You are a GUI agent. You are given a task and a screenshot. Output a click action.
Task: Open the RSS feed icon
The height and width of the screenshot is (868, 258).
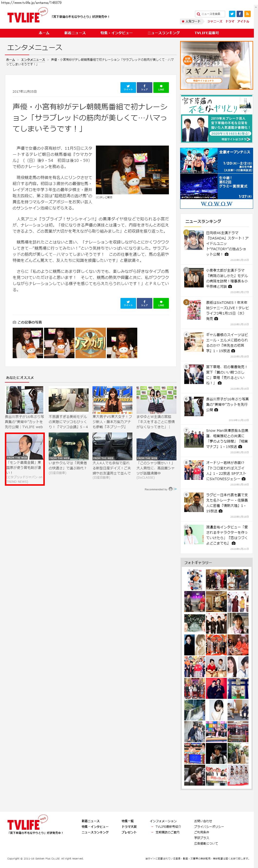click(x=248, y=14)
